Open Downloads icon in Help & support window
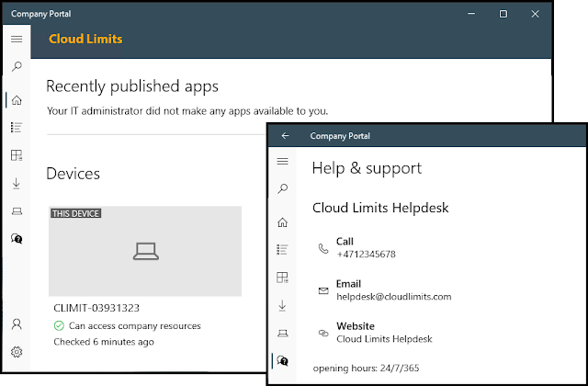This screenshot has height=386, width=588. click(x=282, y=306)
